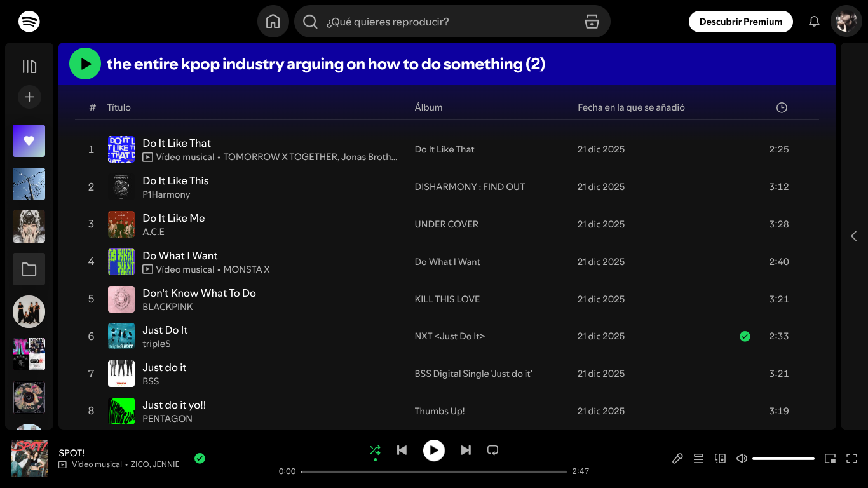Skip to next track
868x488 pixels.
click(x=466, y=450)
